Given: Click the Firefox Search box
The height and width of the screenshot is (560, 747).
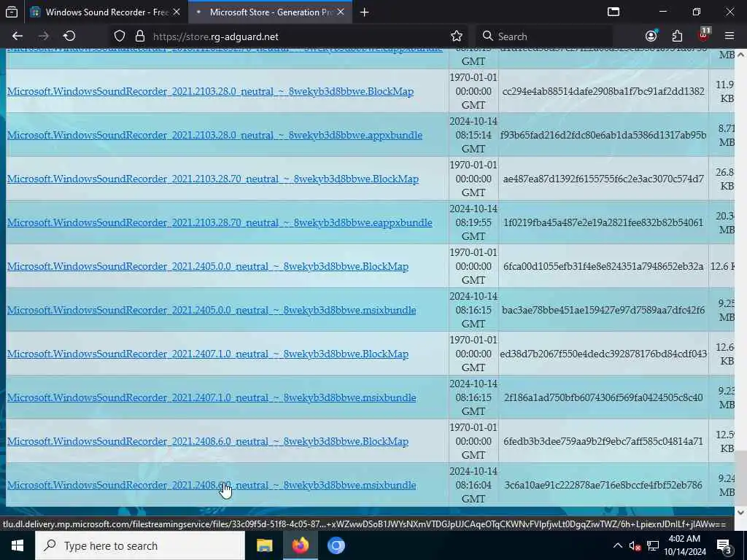Looking at the screenshot, I should 544,36.
